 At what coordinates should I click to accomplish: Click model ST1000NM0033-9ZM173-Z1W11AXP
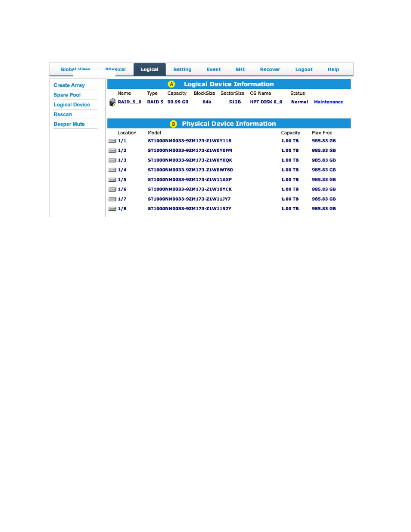190,180
